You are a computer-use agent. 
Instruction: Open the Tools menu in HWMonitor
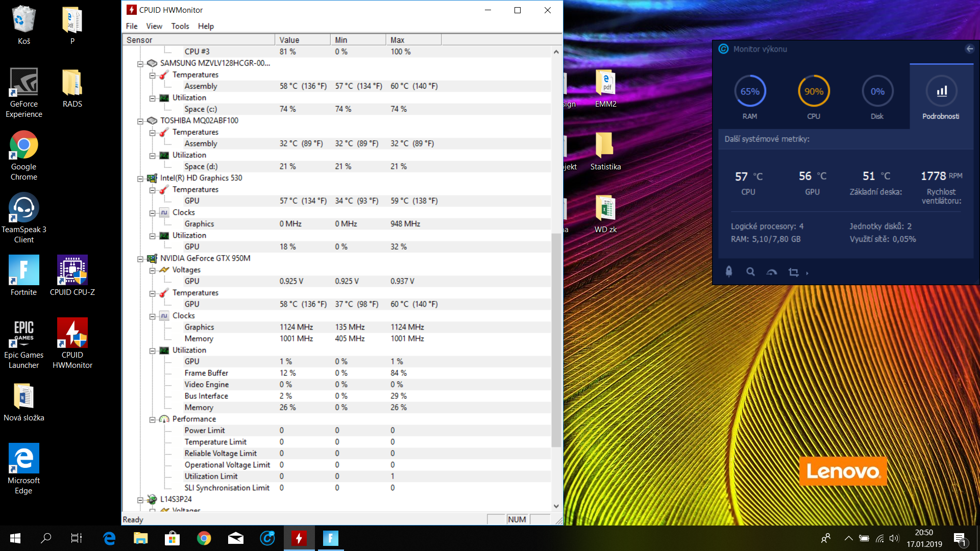point(180,26)
